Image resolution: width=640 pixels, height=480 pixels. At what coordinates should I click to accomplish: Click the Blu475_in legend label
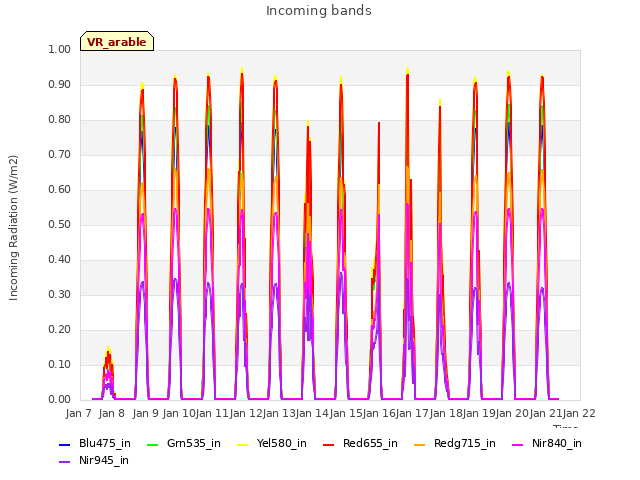click(x=104, y=443)
